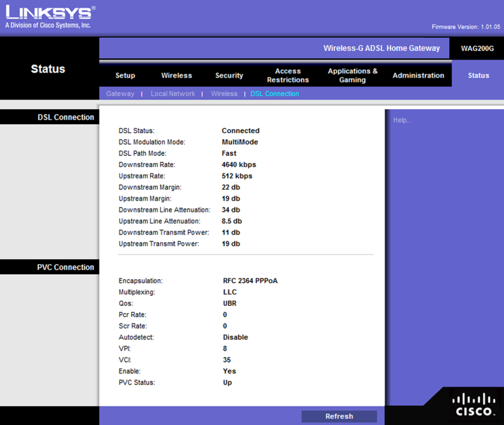Click the Firmware Version text
The height and width of the screenshot is (425, 504).
pos(466,27)
